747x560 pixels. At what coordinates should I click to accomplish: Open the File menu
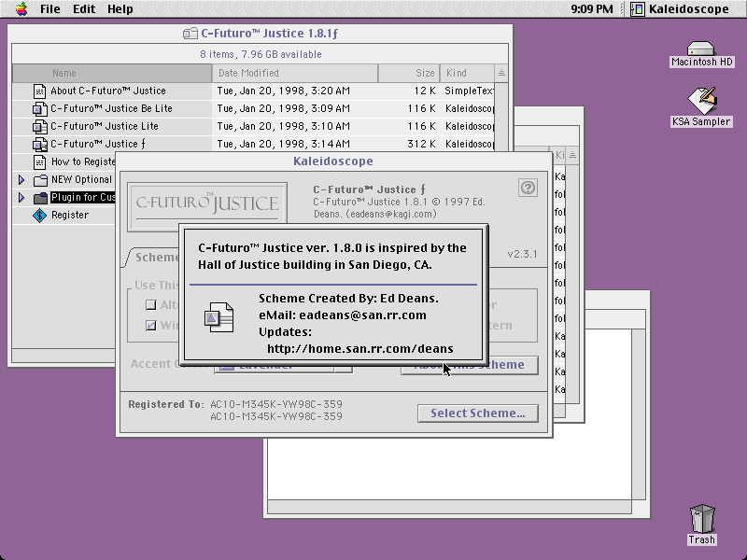(50, 9)
